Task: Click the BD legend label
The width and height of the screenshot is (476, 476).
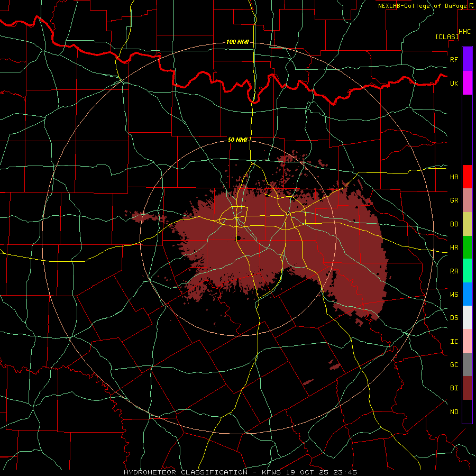Action: (454, 224)
